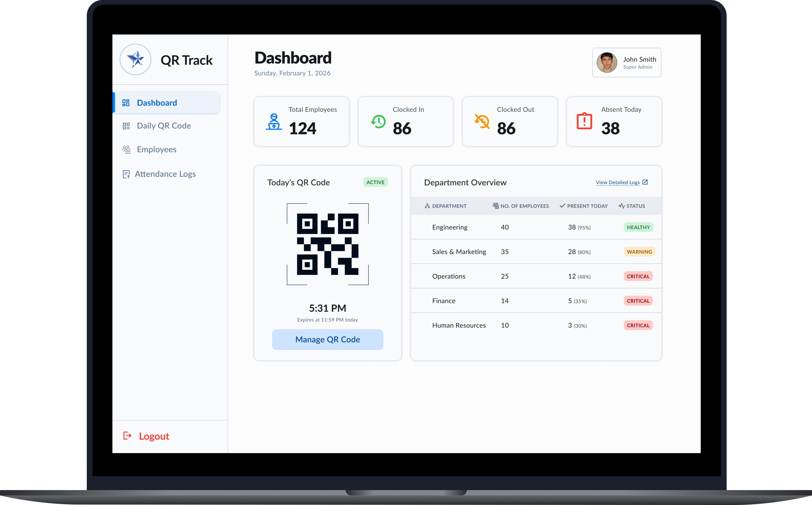Click the orange Clocked Out clock icon
The image size is (812, 505).
coord(482,122)
